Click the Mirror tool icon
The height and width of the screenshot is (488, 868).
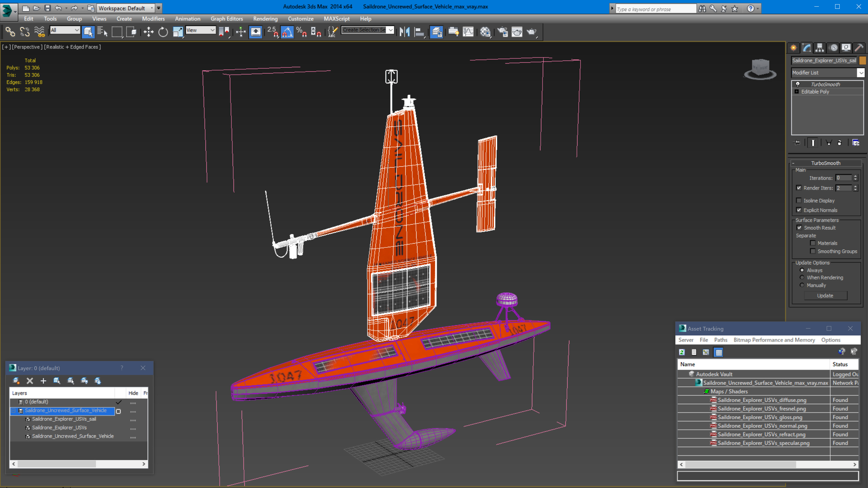(404, 32)
